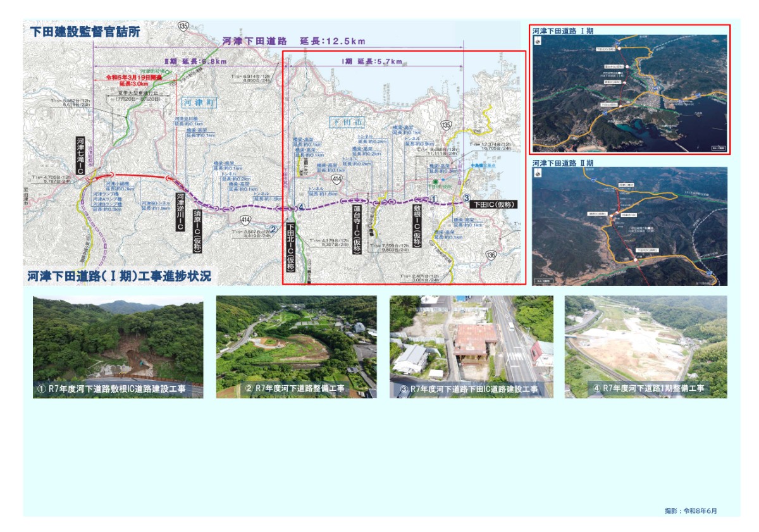This screenshot has height=532, width=759.
Task: Click the 下田市 area label
Action: click(349, 121)
